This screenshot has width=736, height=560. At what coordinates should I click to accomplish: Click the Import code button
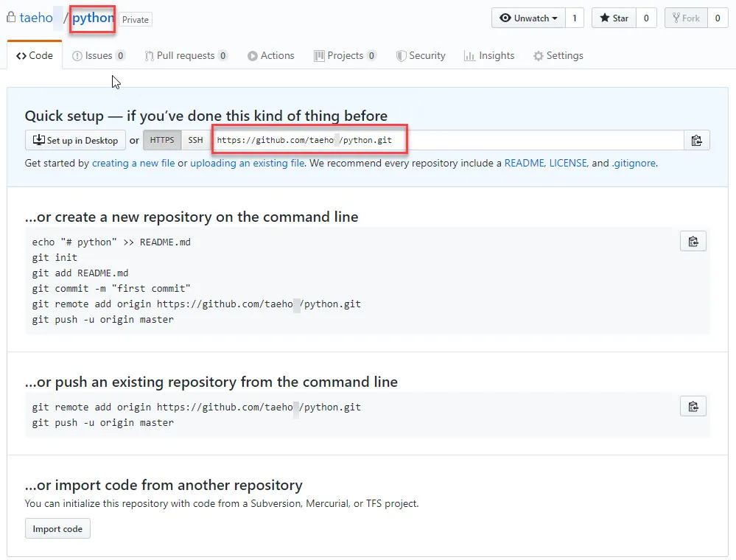57,528
